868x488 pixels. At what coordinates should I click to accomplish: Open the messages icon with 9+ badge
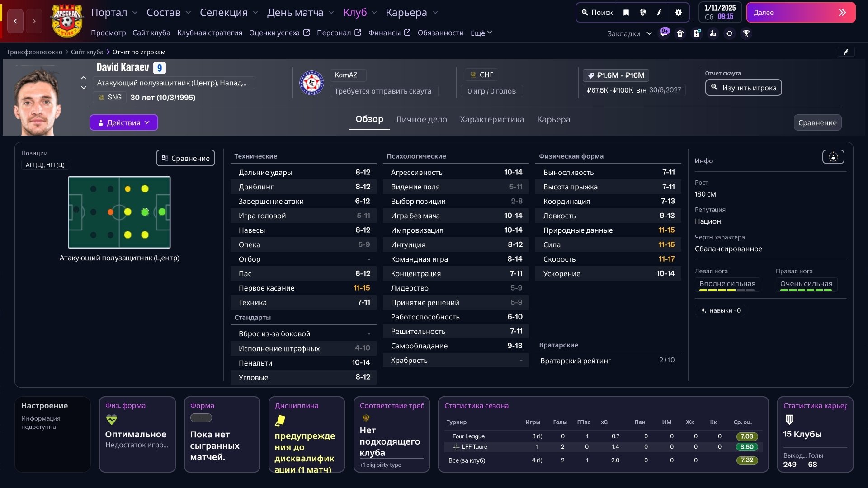pyautogui.click(x=664, y=33)
